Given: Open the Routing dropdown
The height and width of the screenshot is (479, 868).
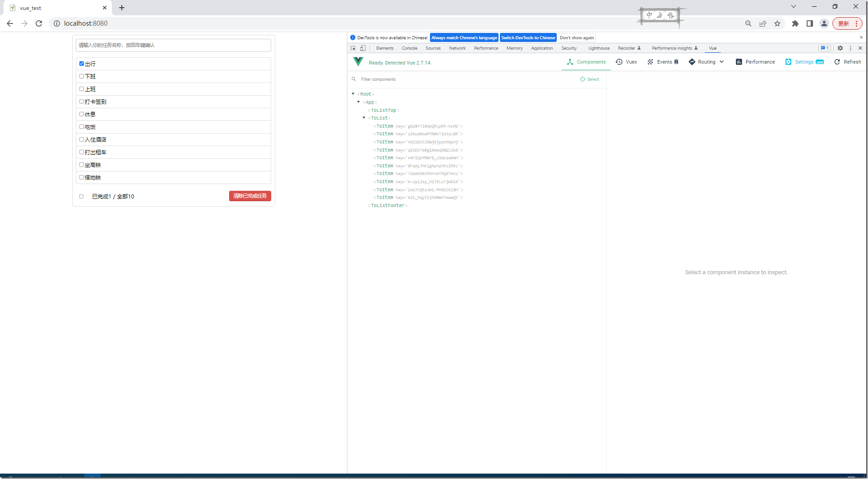Looking at the screenshot, I should point(706,62).
